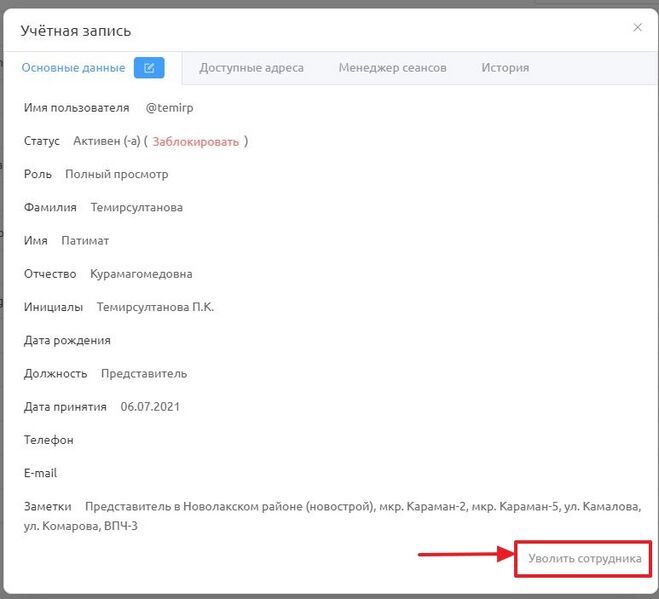Click the Уволить сотрудника button

point(585,558)
